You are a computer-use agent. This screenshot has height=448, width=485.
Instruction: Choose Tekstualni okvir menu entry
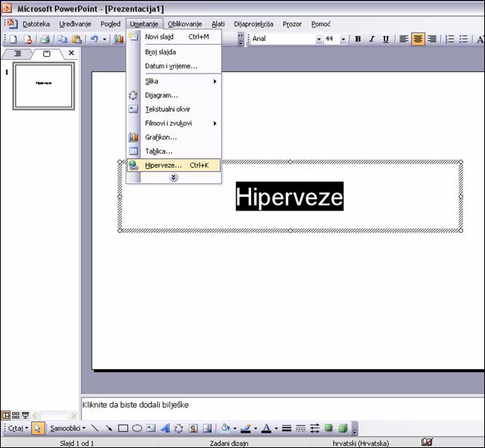pos(174,109)
